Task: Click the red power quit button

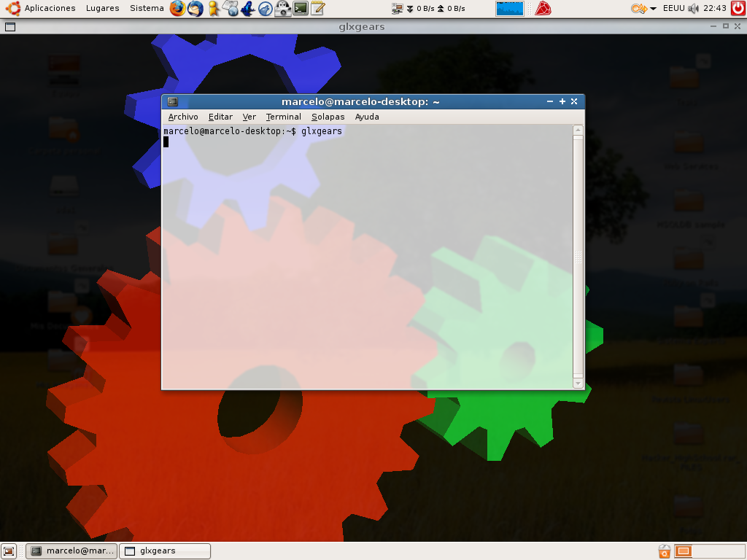Action: [x=738, y=8]
